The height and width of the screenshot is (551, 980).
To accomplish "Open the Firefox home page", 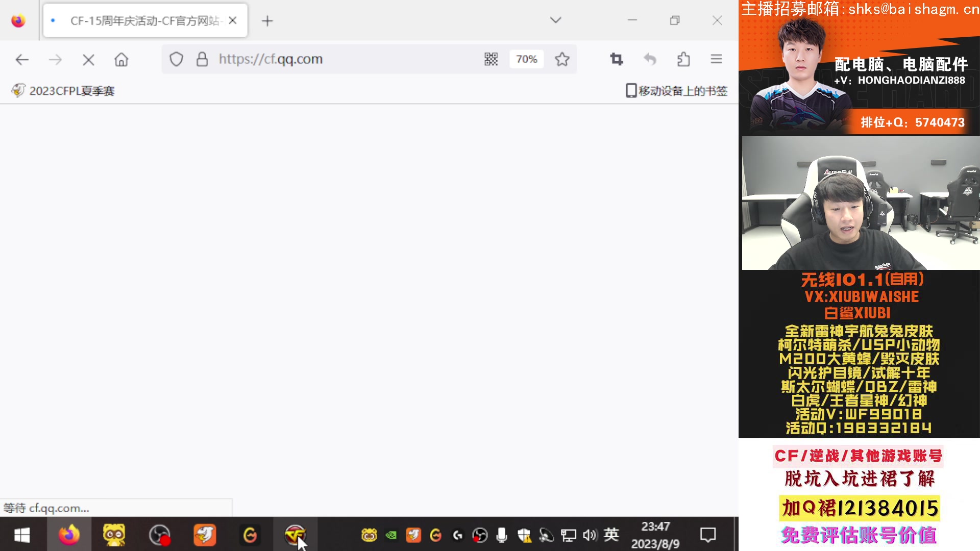I will pyautogui.click(x=121, y=60).
